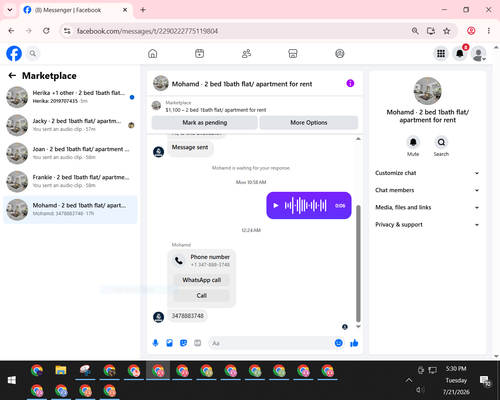The height and width of the screenshot is (400, 500).
Task: Open the account profile avatar menu
Action: (x=478, y=54)
